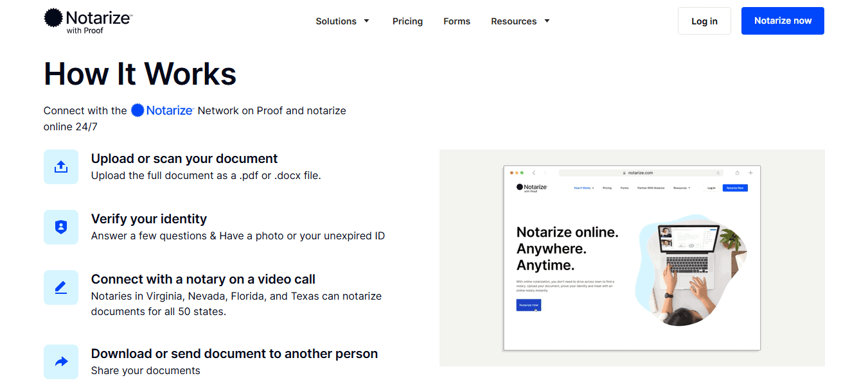Click 'Upload the full document as a .pdf' text
This screenshot has height=385, width=868.
206,175
